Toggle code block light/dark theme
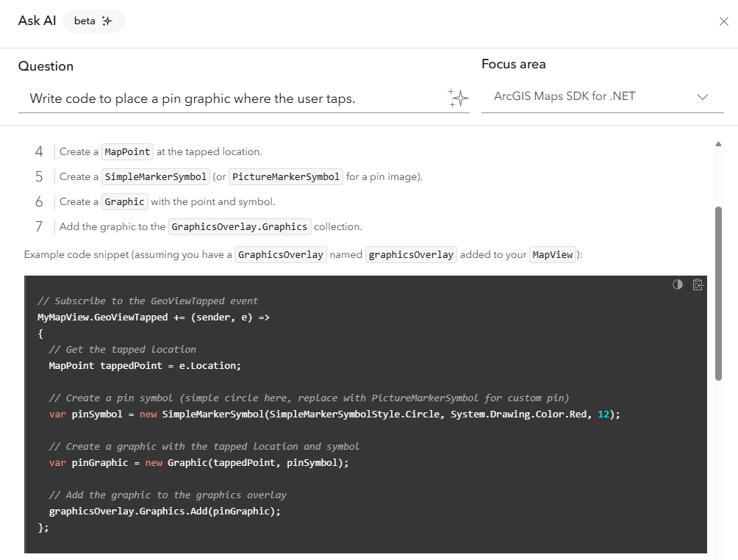Image resolution: width=738 pixels, height=560 pixels. [x=677, y=284]
